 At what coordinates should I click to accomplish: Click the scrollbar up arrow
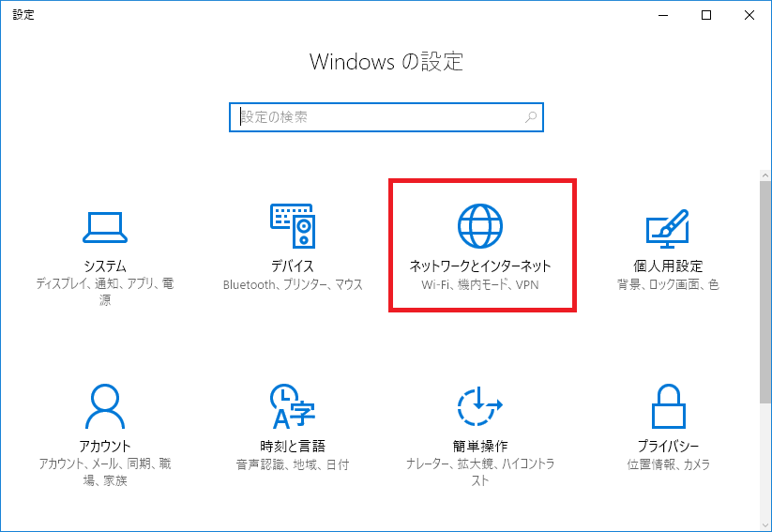coord(765,175)
